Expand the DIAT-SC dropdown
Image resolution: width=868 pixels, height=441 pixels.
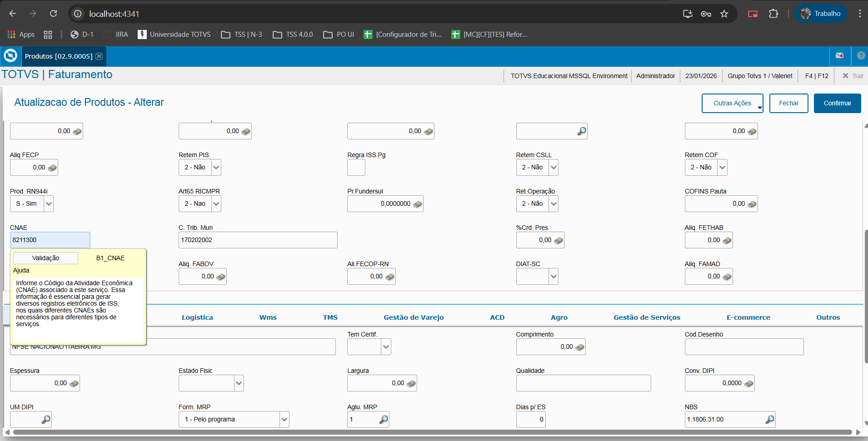(x=554, y=277)
